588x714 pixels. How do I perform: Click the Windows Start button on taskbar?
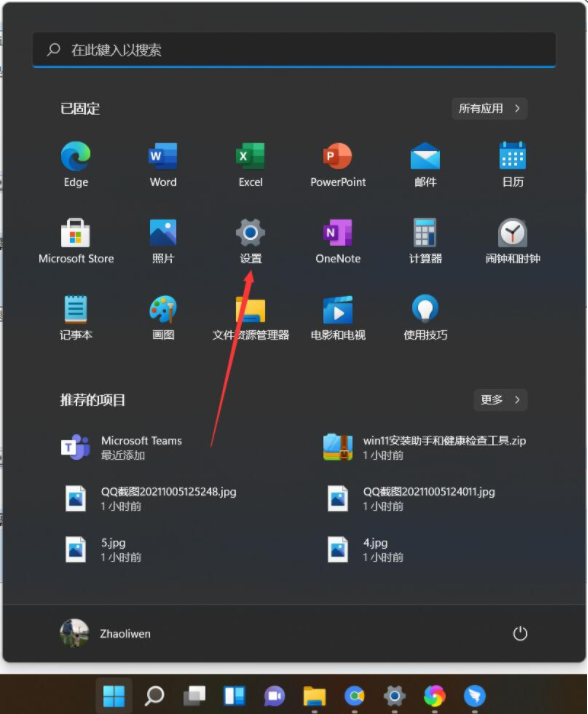114,696
